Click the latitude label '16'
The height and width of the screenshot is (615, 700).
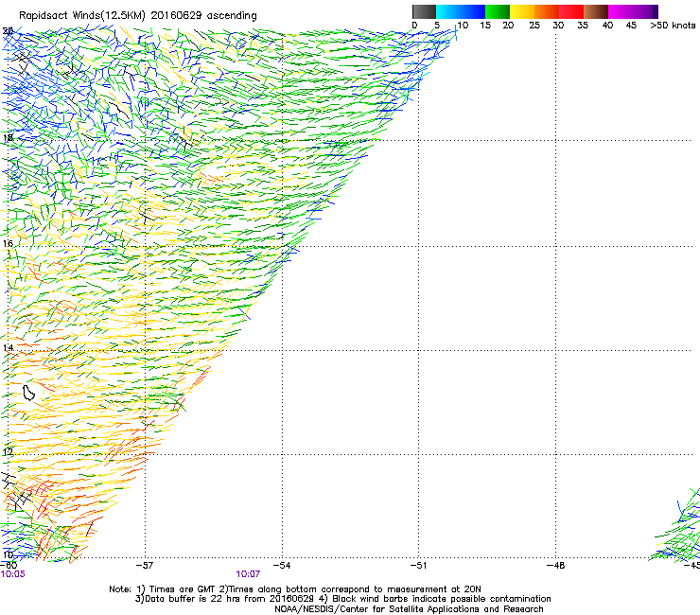pyautogui.click(x=8, y=243)
